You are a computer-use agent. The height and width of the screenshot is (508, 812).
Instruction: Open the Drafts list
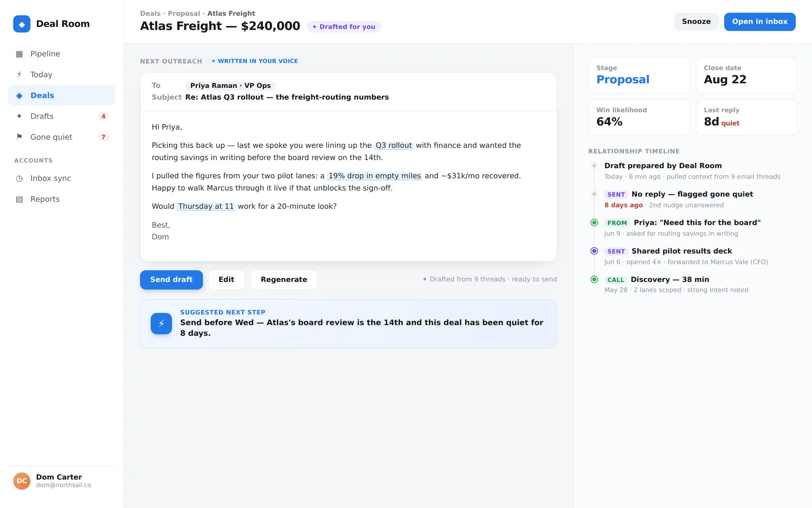(61, 116)
